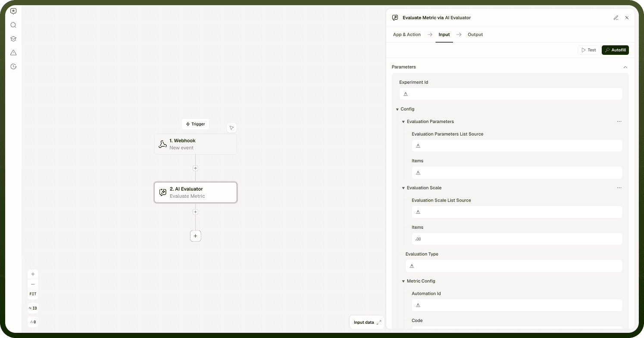
Task: Click the dashed add-step box ending the flow
Action: [195, 236]
